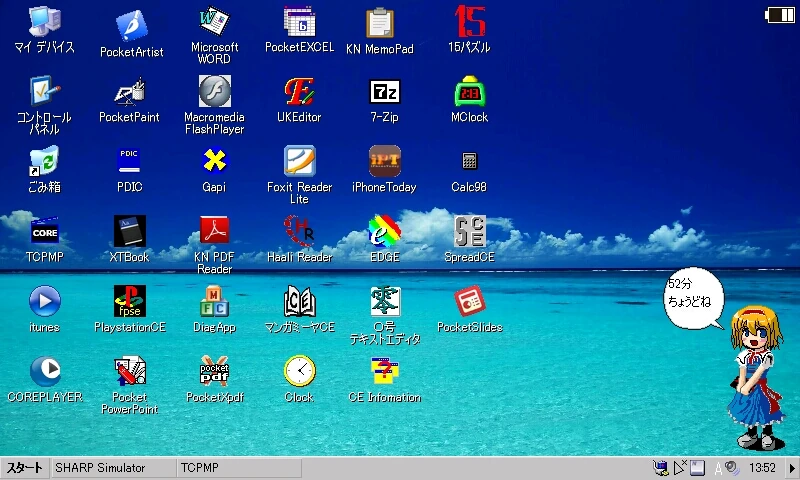
Task: Launch XTBook icon
Action: point(130,231)
